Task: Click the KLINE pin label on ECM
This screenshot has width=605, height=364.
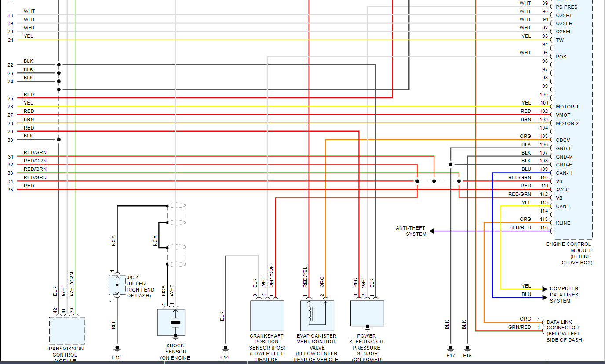Action: coord(563,223)
